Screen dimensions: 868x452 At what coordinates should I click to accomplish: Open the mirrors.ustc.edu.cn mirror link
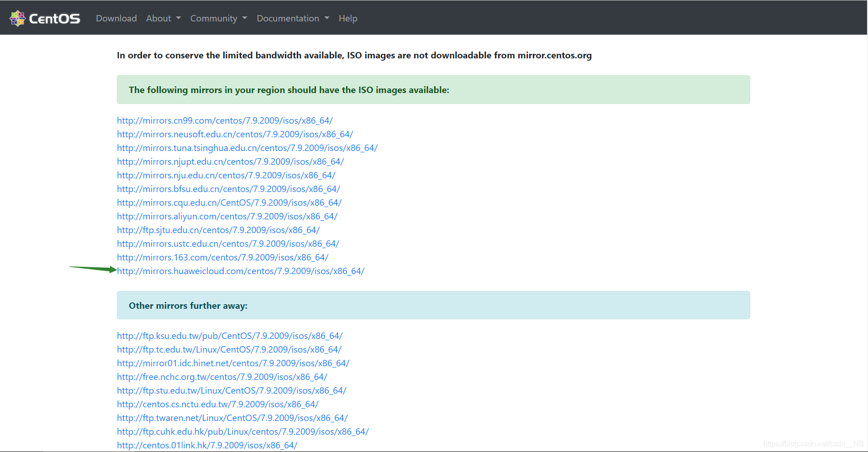(228, 244)
